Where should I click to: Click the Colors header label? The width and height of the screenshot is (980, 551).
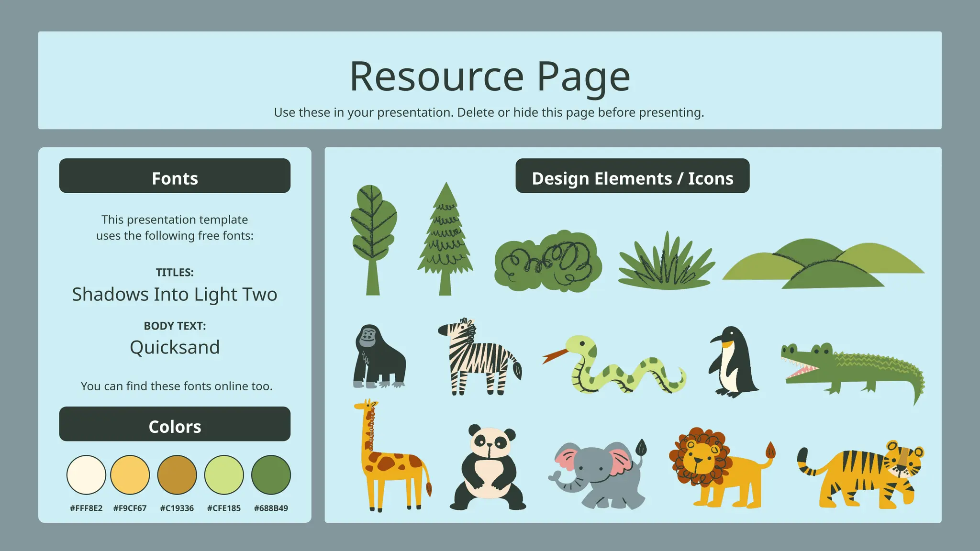tap(175, 424)
